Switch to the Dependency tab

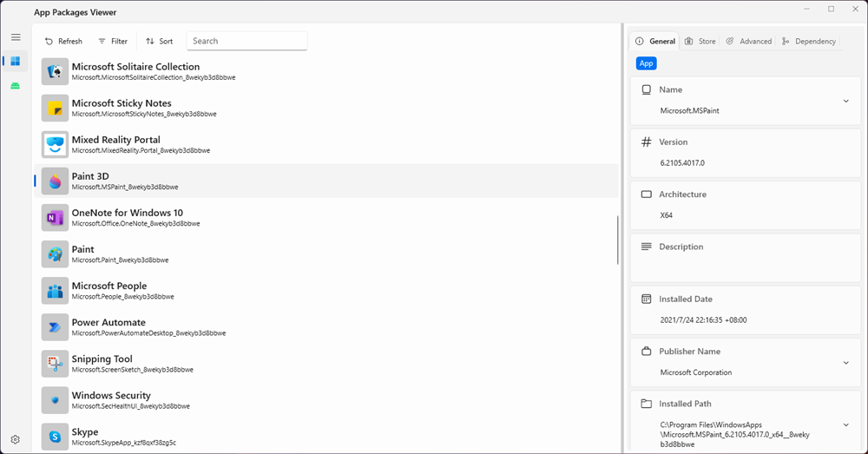pyautogui.click(x=809, y=42)
